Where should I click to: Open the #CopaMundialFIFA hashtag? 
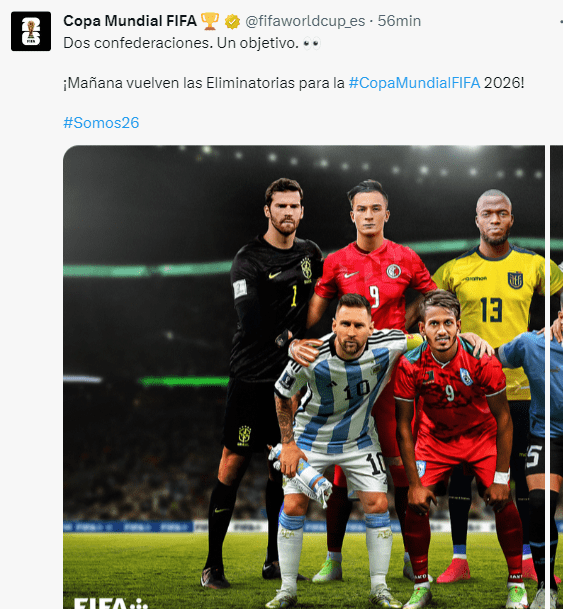[414, 83]
